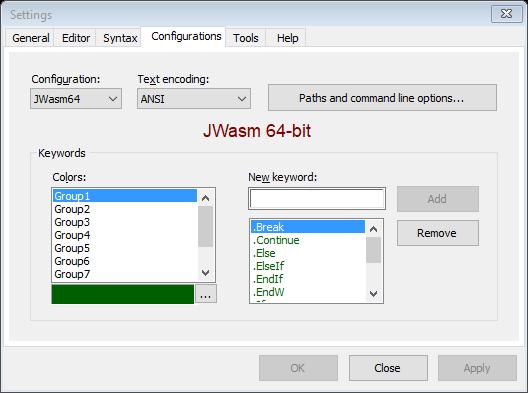The image size is (528, 393).
Task: Click the Close button at the bottom
Action: click(x=388, y=368)
